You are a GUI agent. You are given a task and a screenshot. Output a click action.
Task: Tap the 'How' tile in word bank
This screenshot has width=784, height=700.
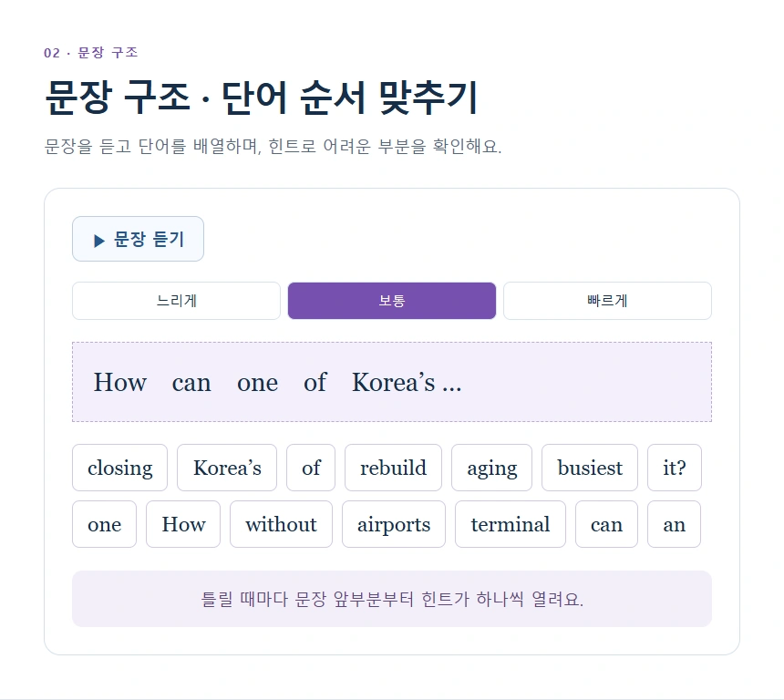(183, 524)
